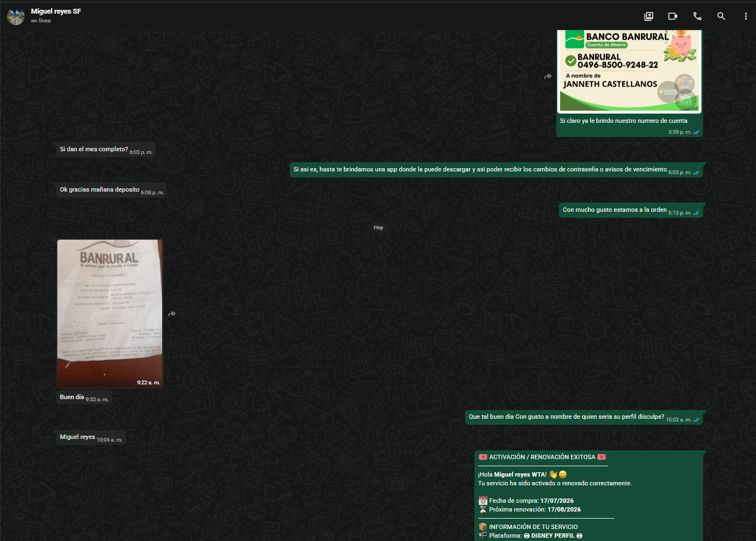Open the three-dot chat menu
The width and height of the screenshot is (756, 541).
click(746, 16)
